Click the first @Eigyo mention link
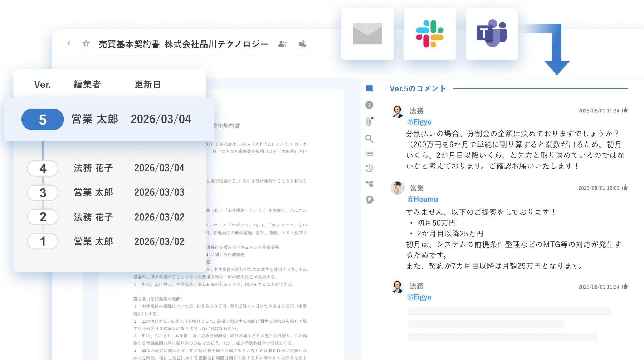This screenshot has height=360, width=644. point(419,122)
